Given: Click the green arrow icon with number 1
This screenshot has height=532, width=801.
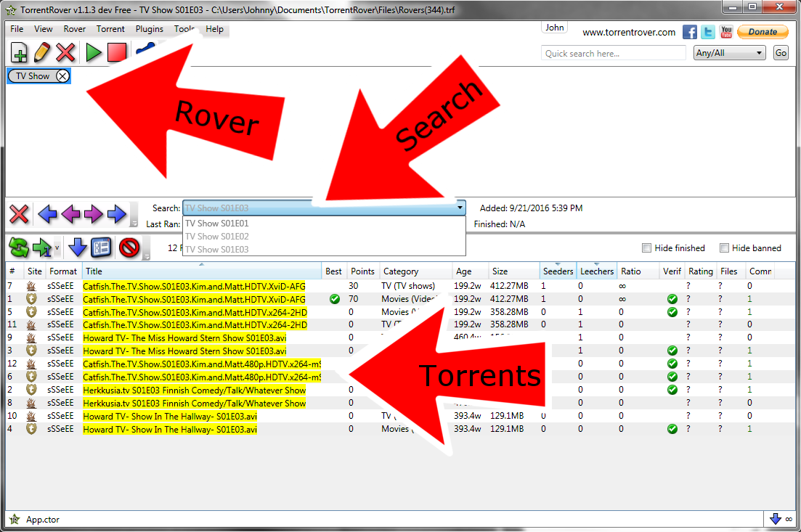Looking at the screenshot, I should (42, 248).
